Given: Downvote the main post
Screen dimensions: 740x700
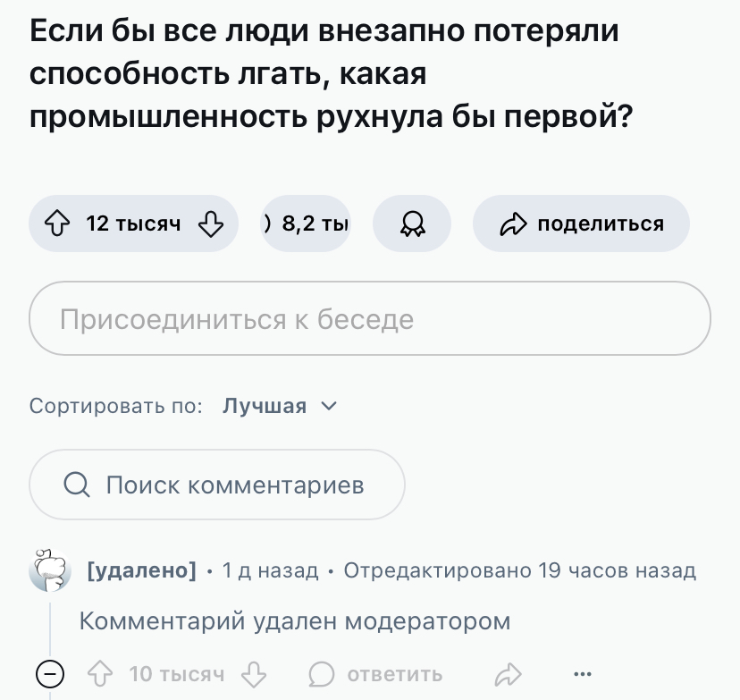Looking at the screenshot, I should point(210,223).
